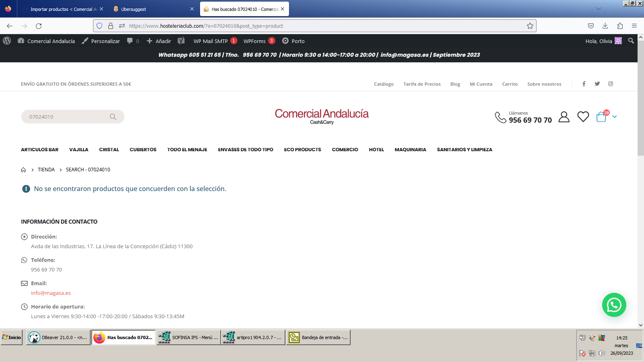Open the Twitter social icon
The width and height of the screenshot is (644, 362).
(597, 84)
